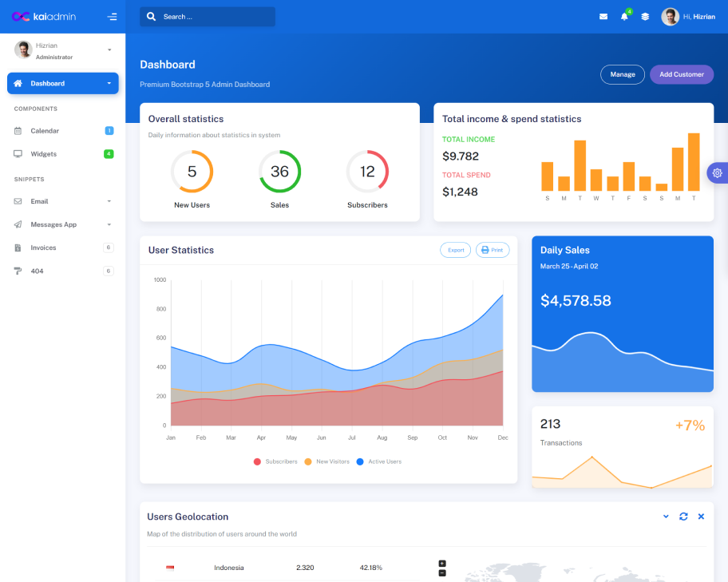This screenshot has width=728, height=582.
Task: Toggle the sidebar with hamburger icon
Action: point(112,17)
